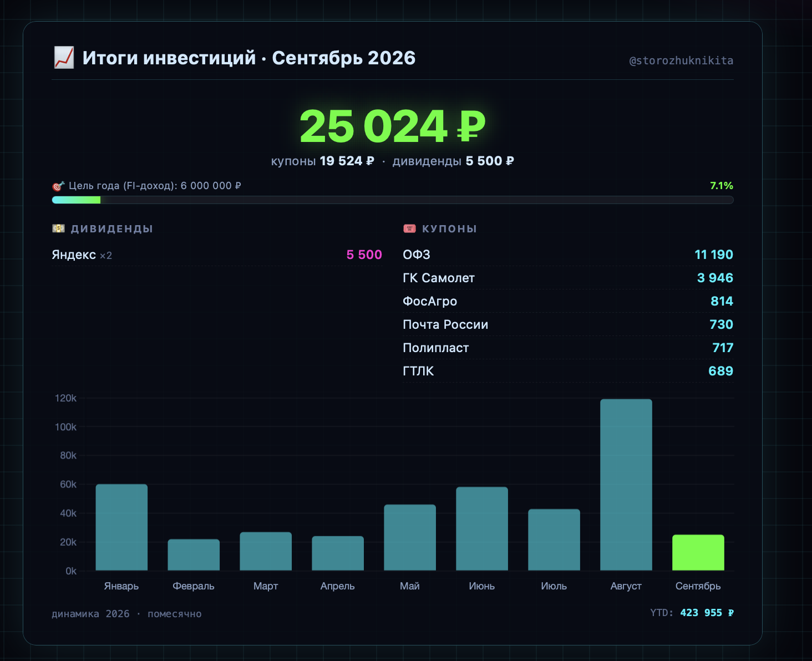The height and width of the screenshot is (661, 812).
Task: Click the green Сентябрь bar
Action: click(x=698, y=552)
